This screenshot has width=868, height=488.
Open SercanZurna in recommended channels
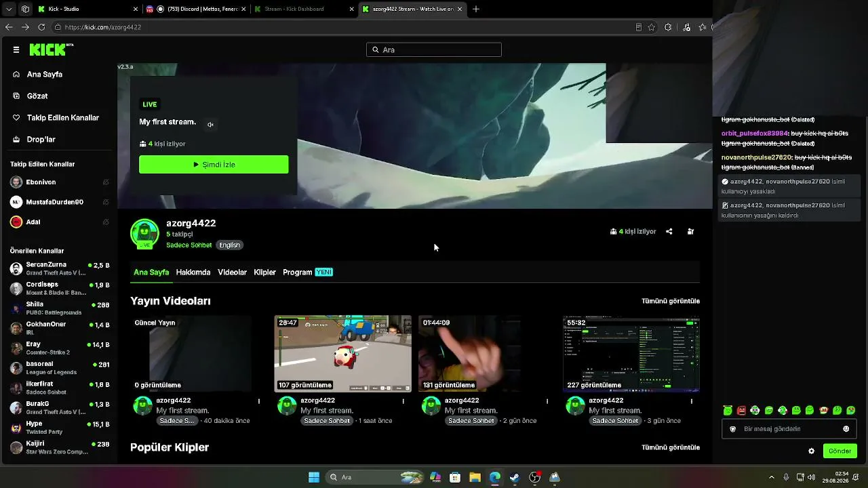pos(60,268)
